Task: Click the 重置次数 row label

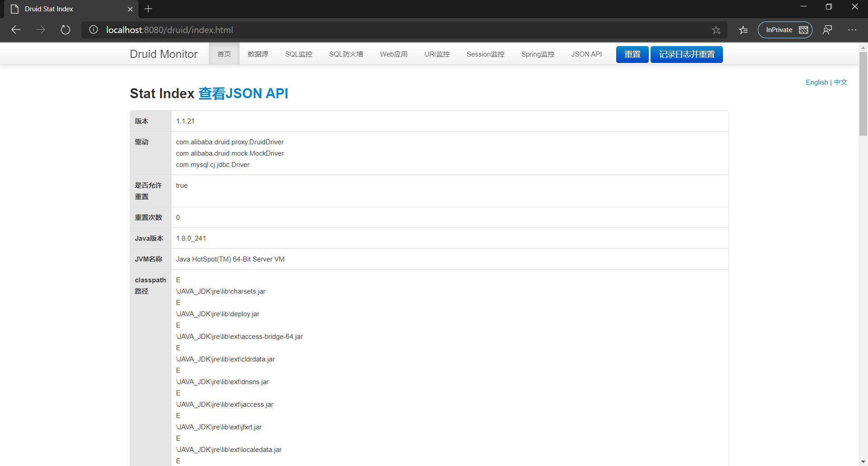Action: coord(148,218)
